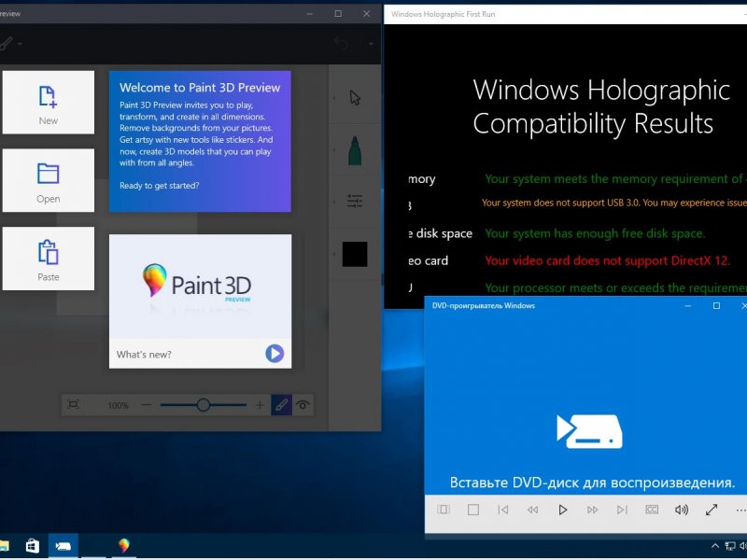Toggle the brush edit mode button in Paint 3D

pyautogui.click(x=282, y=405)
